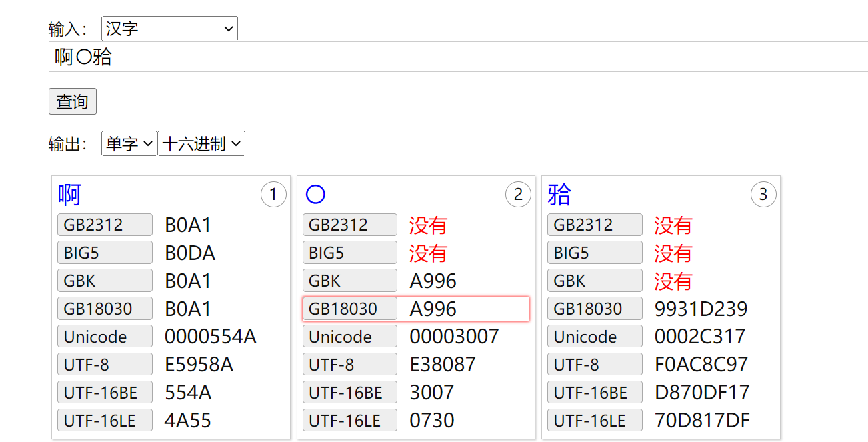
Task: Click the highlighted GB18030 label in the 〇 card
Action: pos(350,309)
